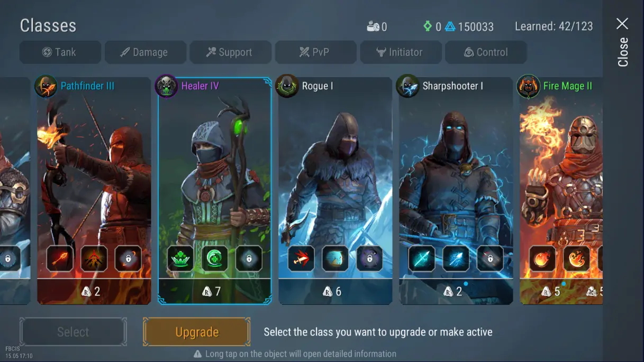The height and width of the screenshot is (362, 644).
Task: Filter classes by Support role
Action: (x=231, y=52)
